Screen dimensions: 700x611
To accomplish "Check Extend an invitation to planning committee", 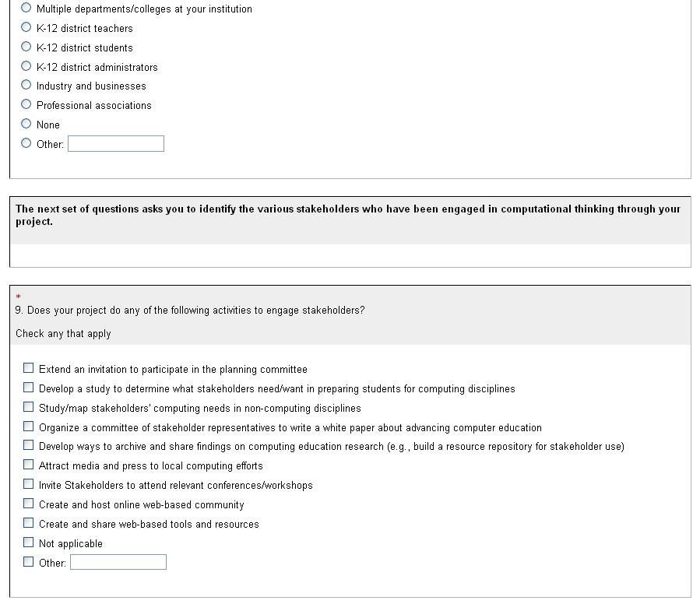I will [x=29, y=368].
